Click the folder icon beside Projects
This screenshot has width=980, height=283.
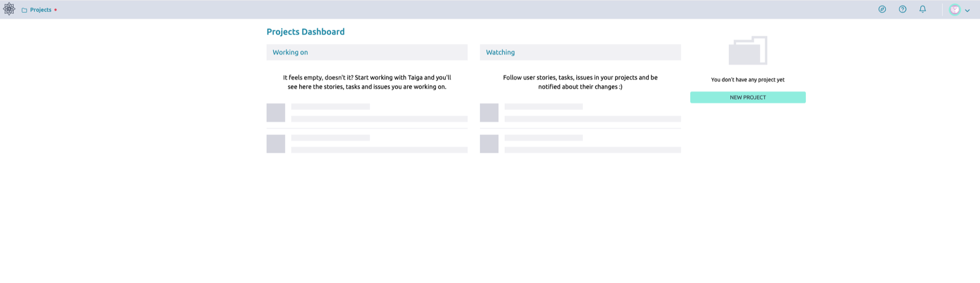click(x=24, y=10)
